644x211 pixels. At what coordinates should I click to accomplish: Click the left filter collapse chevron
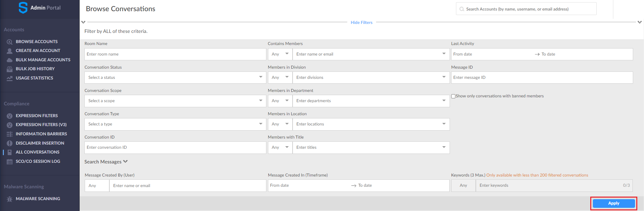click(83, 22)
